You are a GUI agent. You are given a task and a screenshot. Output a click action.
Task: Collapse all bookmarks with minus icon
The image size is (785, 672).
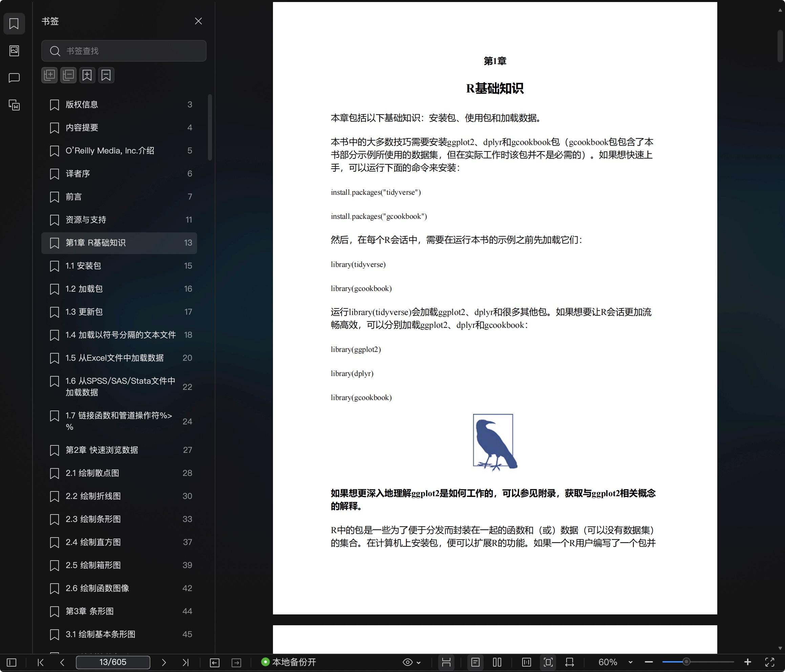68,75
